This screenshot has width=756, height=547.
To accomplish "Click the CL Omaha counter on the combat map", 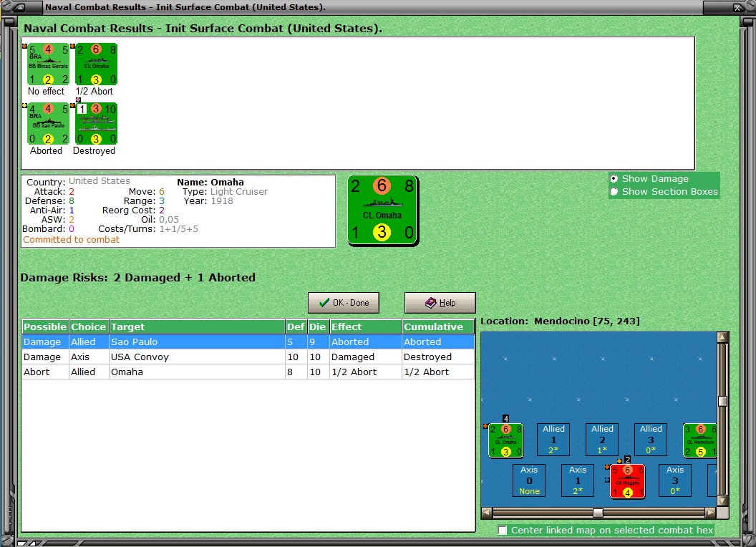I will pos(505,440).
